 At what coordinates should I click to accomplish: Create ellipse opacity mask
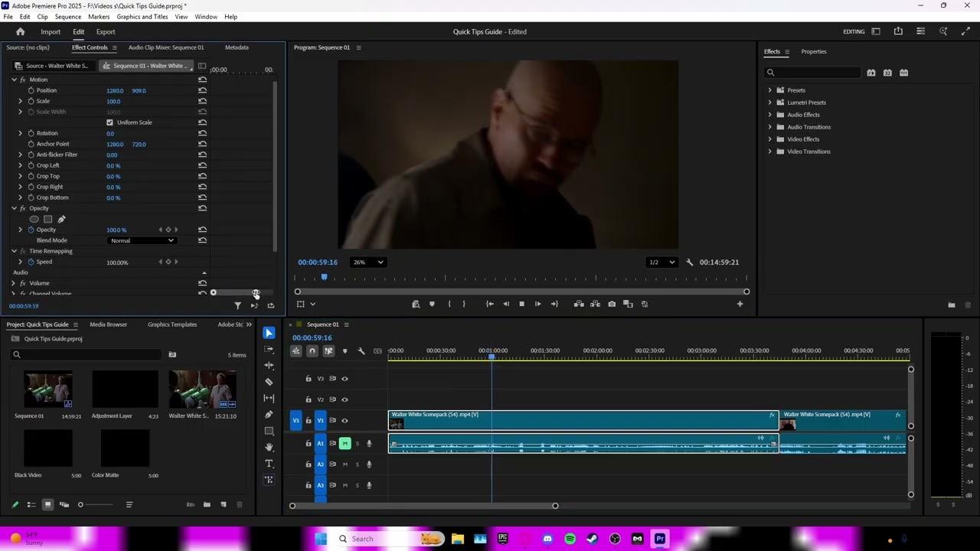[x=34, y=219]
